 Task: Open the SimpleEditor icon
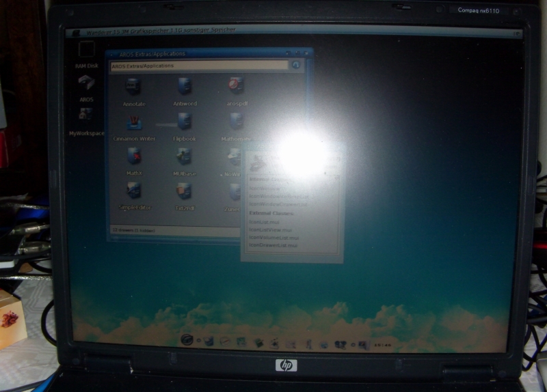point(135,191)
